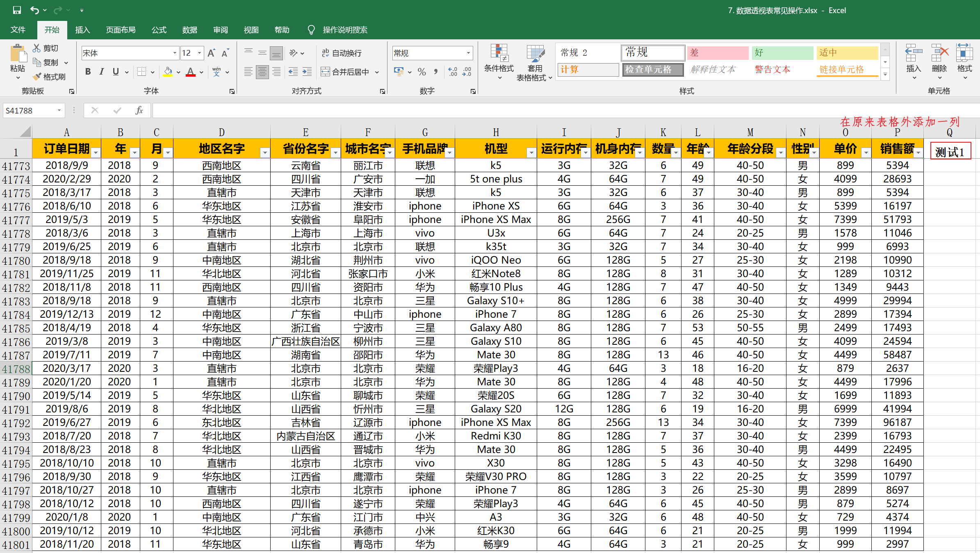980x553 pixels.
Task: Apply the green 好 cell style swatch
Action: click(782, 52)
